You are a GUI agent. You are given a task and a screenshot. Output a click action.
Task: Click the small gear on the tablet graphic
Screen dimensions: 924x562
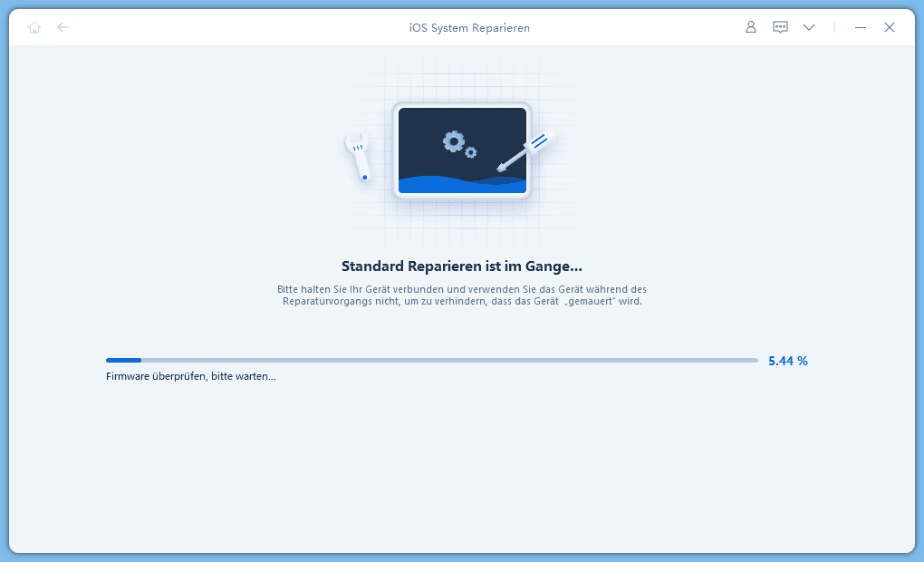pyautogui.click(x=471, y=152)
